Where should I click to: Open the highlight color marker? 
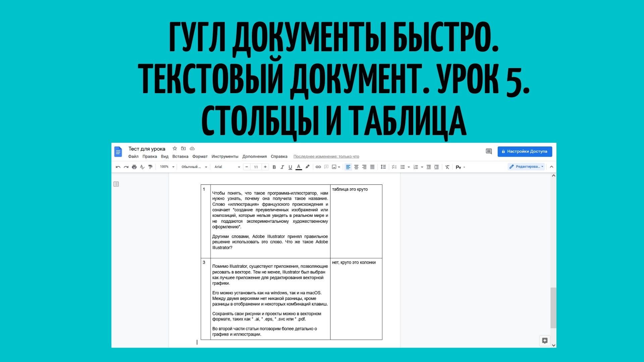[x=307, y=167]
